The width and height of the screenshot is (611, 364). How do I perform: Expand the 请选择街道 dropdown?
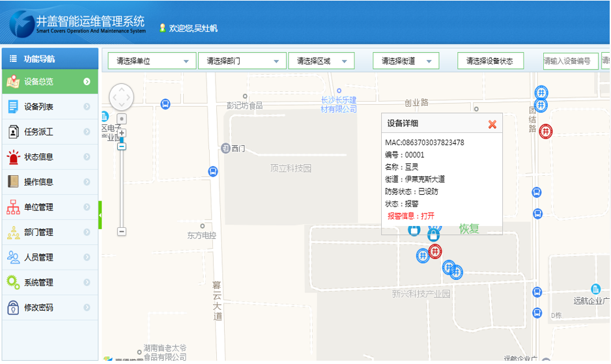406,61
